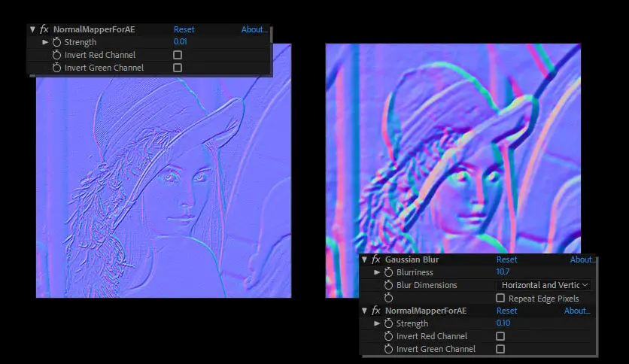Viewport: 629px width, 364px height.
Task: Click Blur Dimensions stopwatch icon
Action: pyautogui.click(x=388, y=285)
